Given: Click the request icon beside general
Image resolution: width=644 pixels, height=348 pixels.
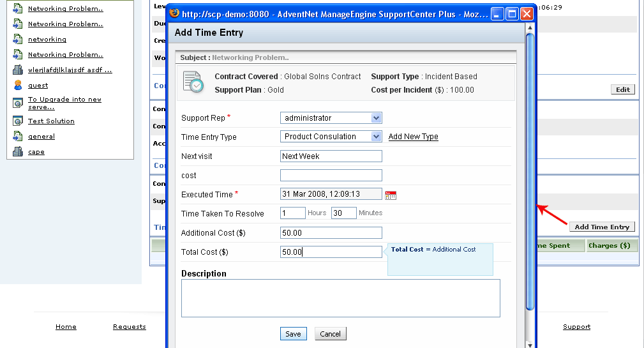Looking at the screenshot, I should [18, 136].
